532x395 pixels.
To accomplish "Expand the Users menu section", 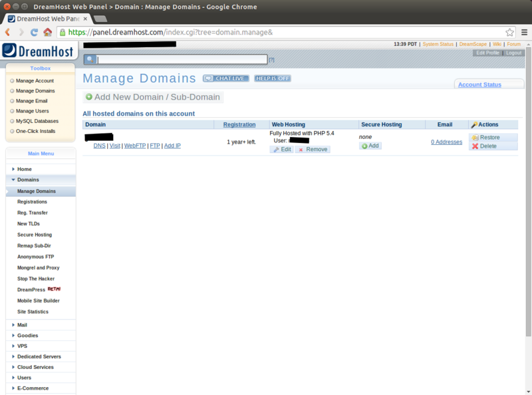I will click(41, 377).
